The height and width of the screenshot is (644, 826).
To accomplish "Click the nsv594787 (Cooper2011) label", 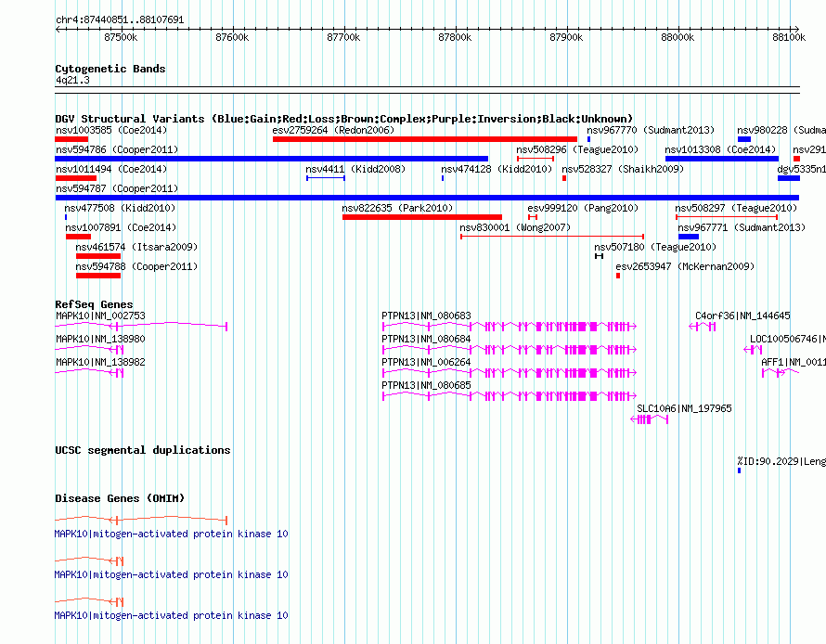I will tap(116, 188).
